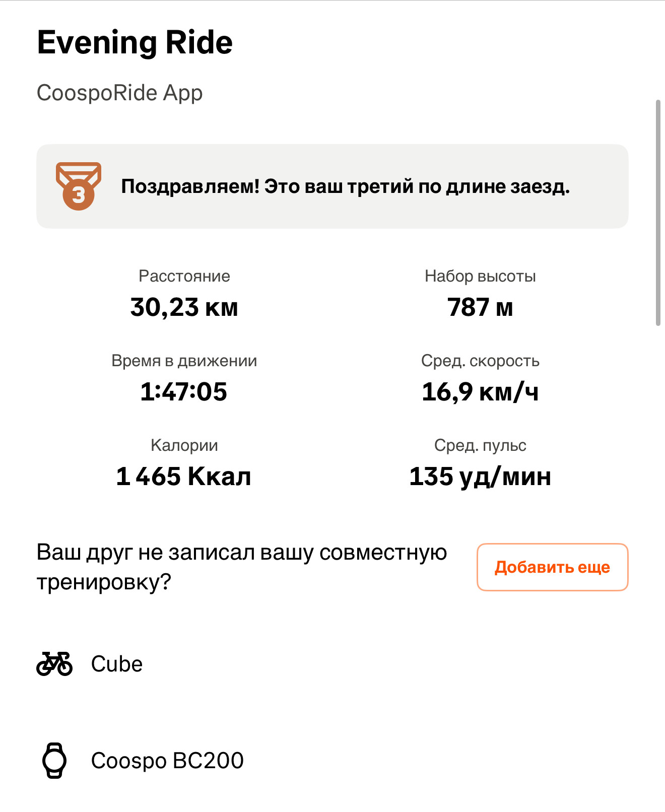Click the moving time 1:47:05
The image size is (665, 812).
[x=184, y=392]
